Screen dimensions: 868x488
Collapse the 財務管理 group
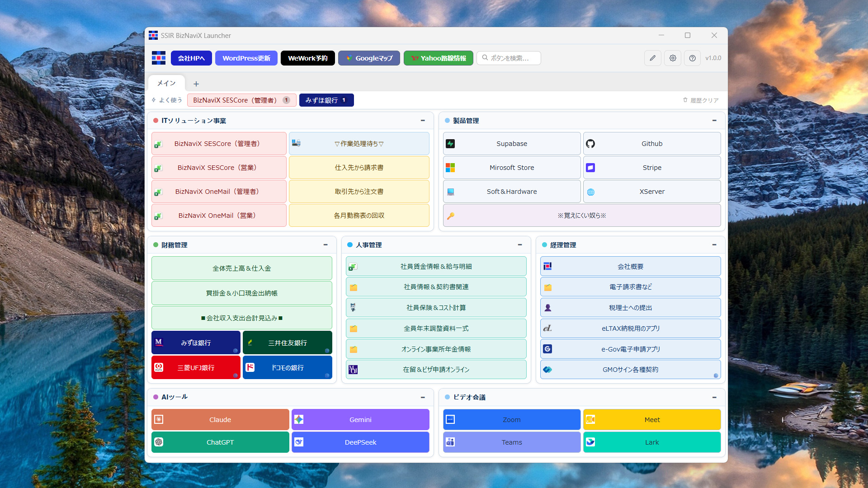pyautogui.click(x=325, y=245)
